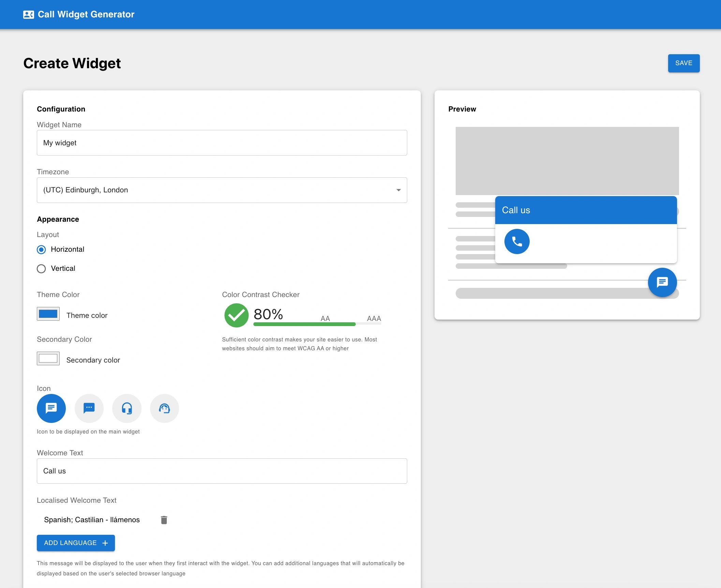Select the Horizontal layout radio button
721x588 pixels.
pos(41,250)
